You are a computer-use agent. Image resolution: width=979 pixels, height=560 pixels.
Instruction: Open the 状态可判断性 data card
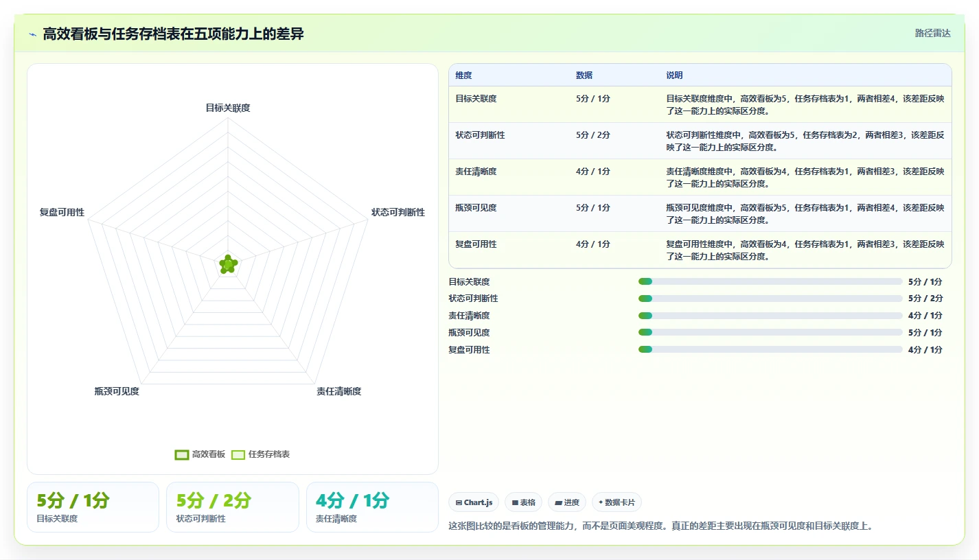tap(233, 507)
